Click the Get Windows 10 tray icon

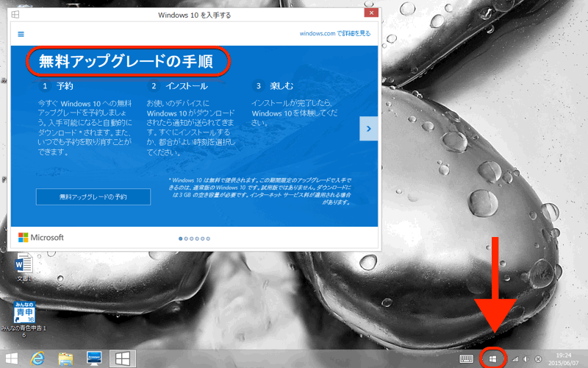[493, 358]
